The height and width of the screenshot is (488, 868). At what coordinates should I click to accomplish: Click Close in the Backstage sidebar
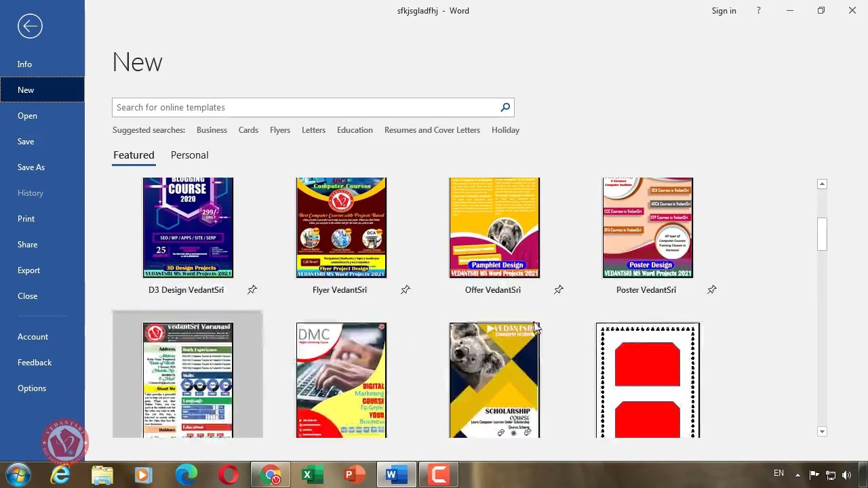42,296
